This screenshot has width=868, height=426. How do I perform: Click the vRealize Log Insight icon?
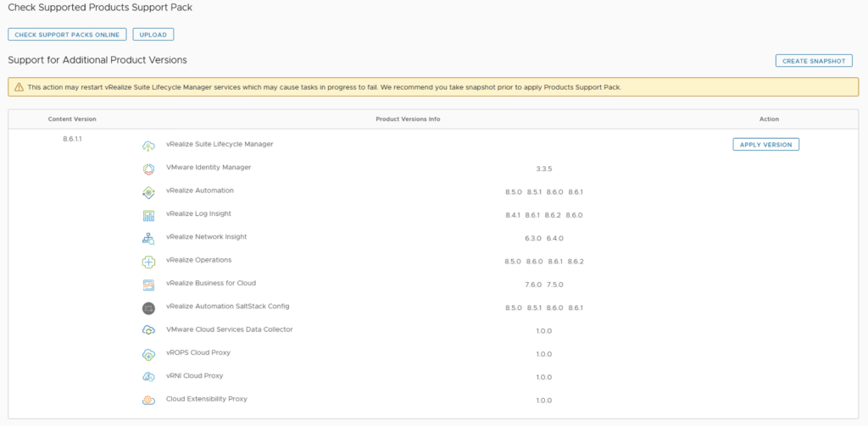tap(148, 215)
